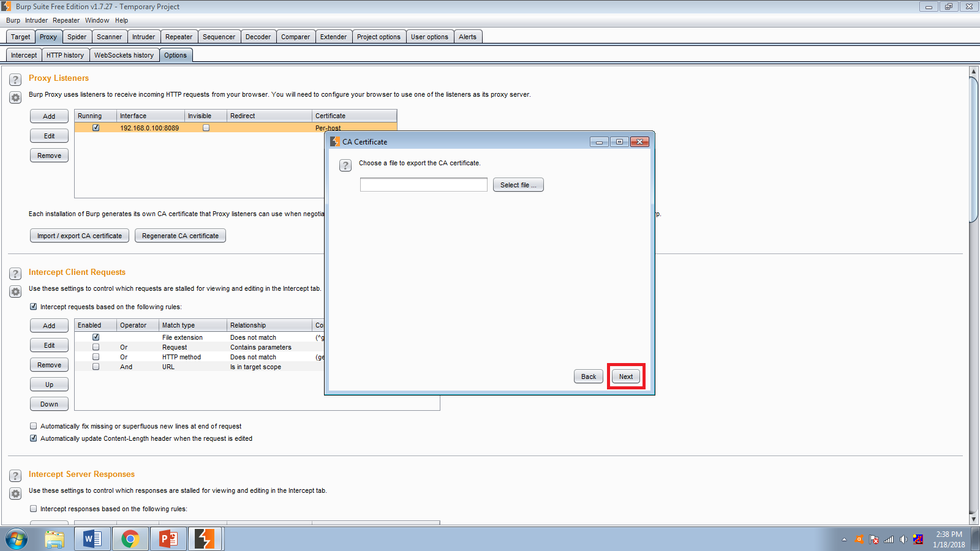Open Microsoft Word from the taskbar
Screen dimensions: 980x551
[92, 539]
